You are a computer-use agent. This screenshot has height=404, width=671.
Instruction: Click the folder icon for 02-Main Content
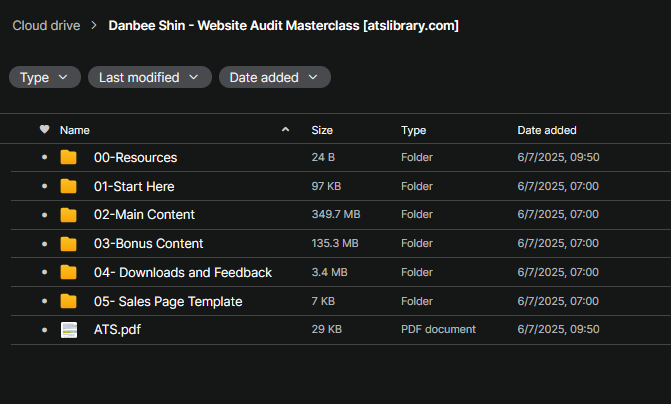pyautogui.click(x=68, y=215)
